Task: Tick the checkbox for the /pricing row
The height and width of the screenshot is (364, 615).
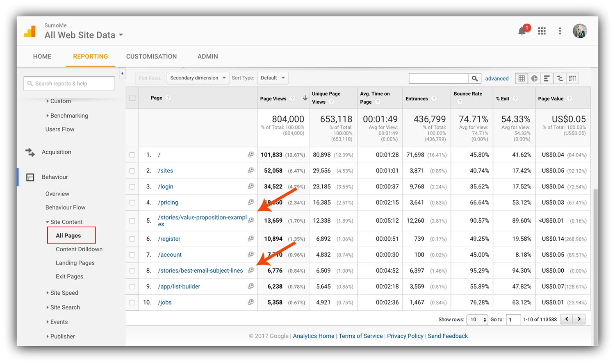Action: pyautogui.click(x=132, y=202)
